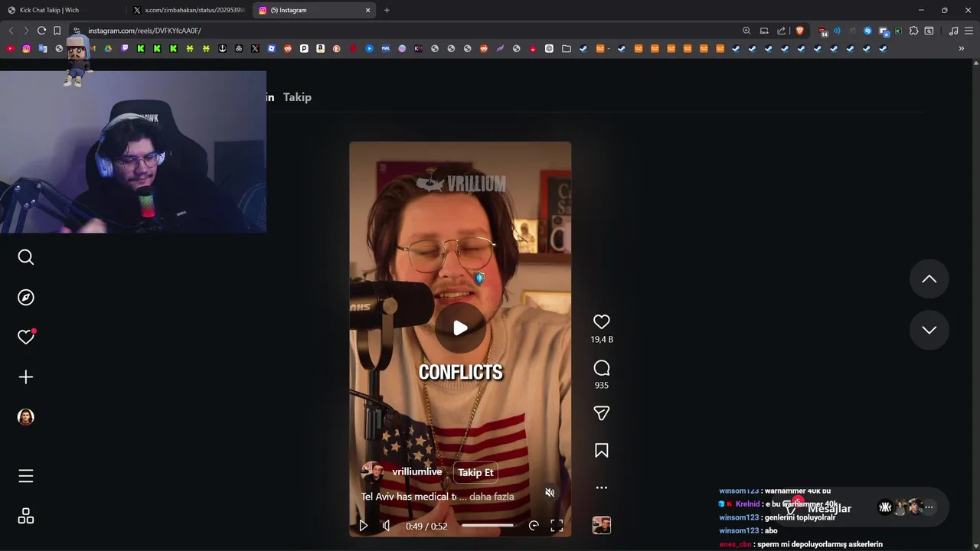Image resolution: width=980 pixels, height=551 pixels.
Task: Open the reel's three-dot options menu
Action: [602, 487]
